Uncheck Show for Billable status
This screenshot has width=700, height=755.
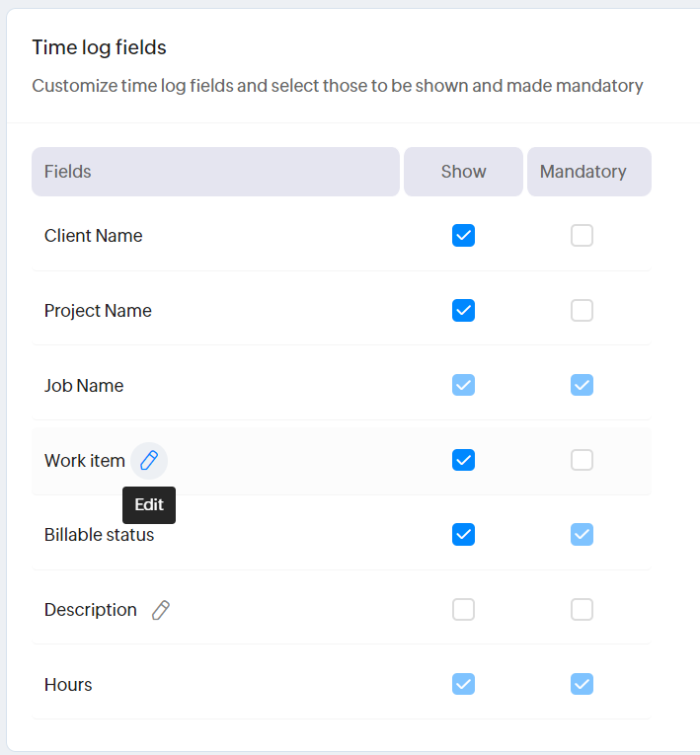point(463,535)
